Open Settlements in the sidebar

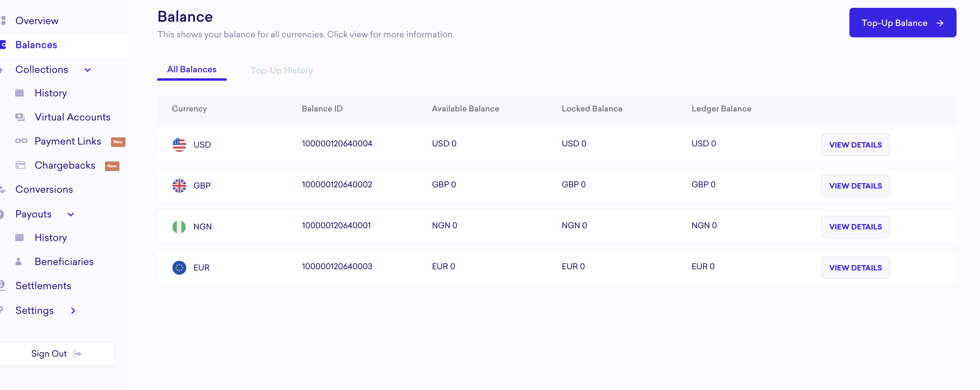[x=43, y=285]
